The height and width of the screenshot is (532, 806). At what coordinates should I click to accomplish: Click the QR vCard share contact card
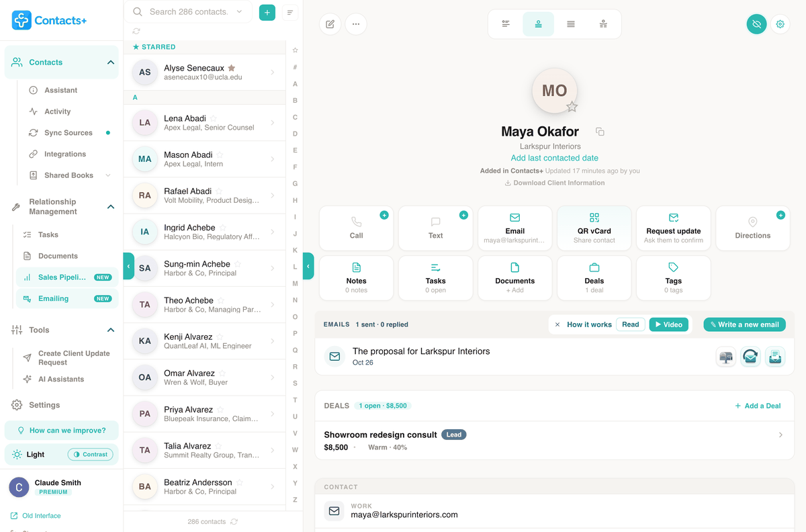pos(594,229)
